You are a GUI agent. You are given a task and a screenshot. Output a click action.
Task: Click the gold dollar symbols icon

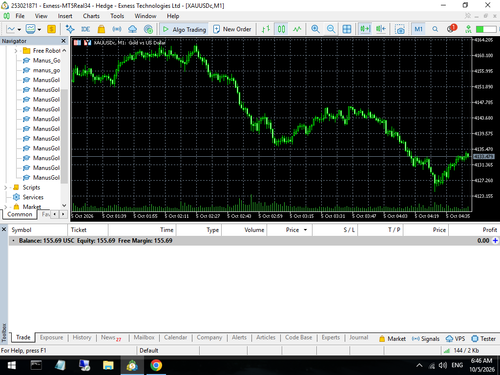[51, 29]
